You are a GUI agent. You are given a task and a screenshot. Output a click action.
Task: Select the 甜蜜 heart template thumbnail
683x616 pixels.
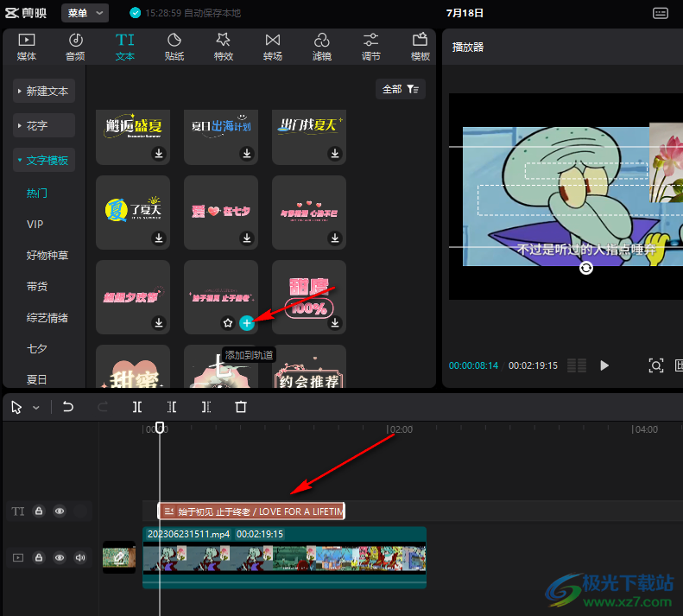133,366
